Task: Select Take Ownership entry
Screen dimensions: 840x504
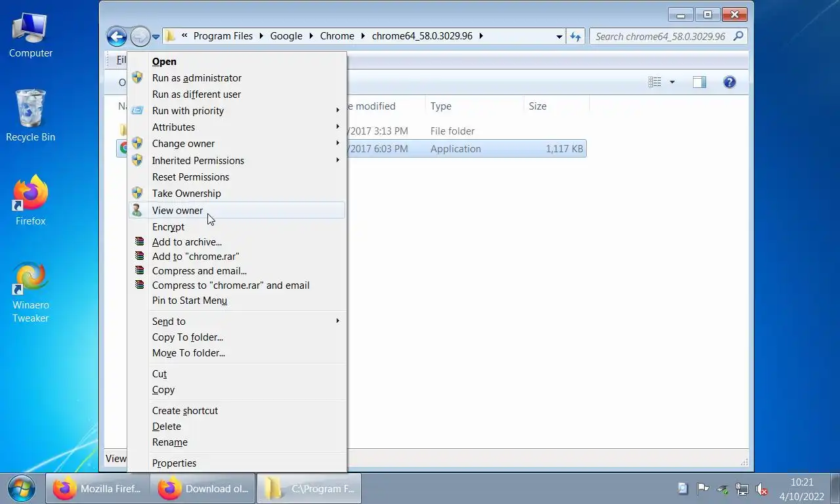Action: click(237, 193)
